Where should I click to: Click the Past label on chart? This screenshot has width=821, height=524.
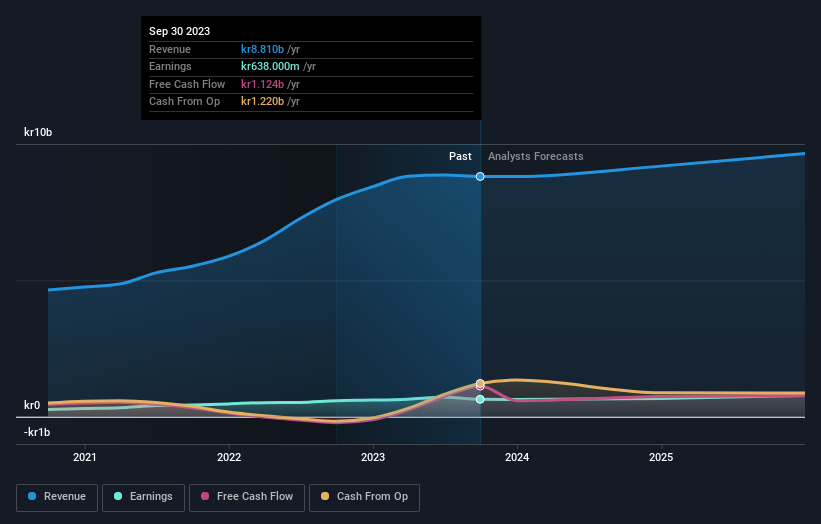[460, 156]
